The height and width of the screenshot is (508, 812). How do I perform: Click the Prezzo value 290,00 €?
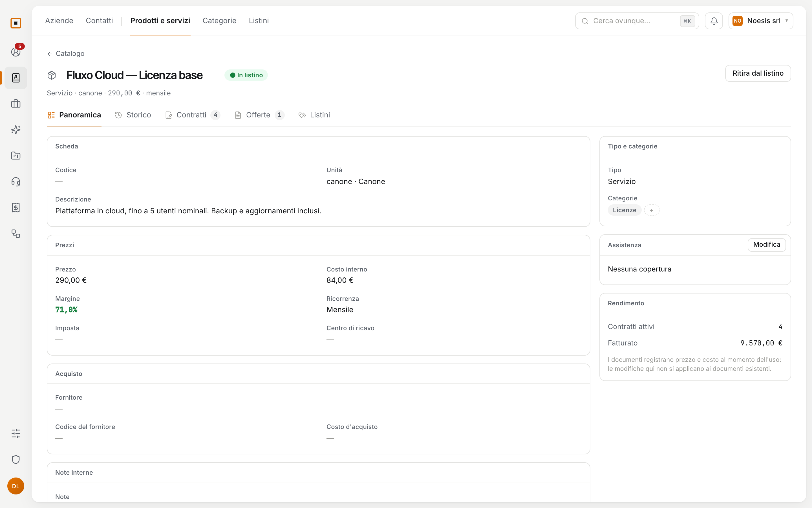[x=71, y=280]
